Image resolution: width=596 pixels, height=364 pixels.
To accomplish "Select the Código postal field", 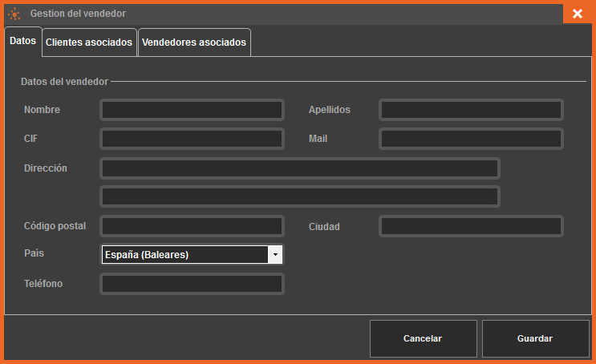I will tap(192, 226).
